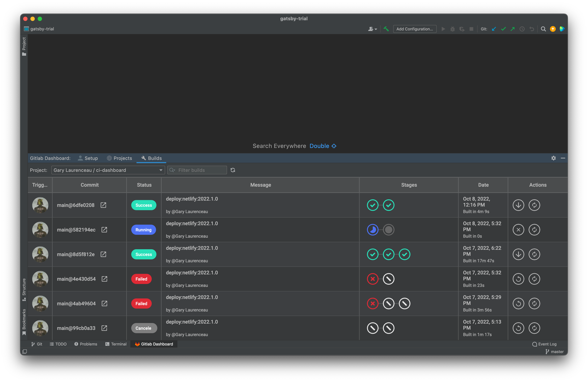Open external link for commit main@6dfe0208
The height and width of the screenshot is (382, 588).
click(x=103, y=205)
